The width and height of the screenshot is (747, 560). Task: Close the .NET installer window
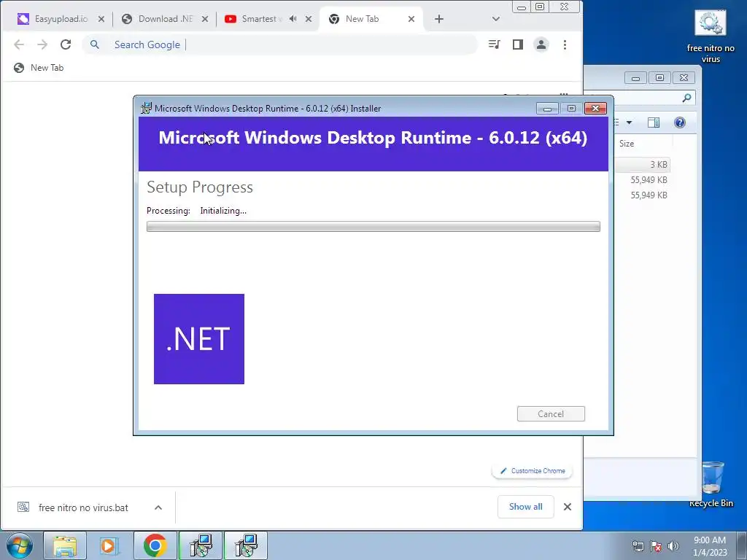coord(595,109)
